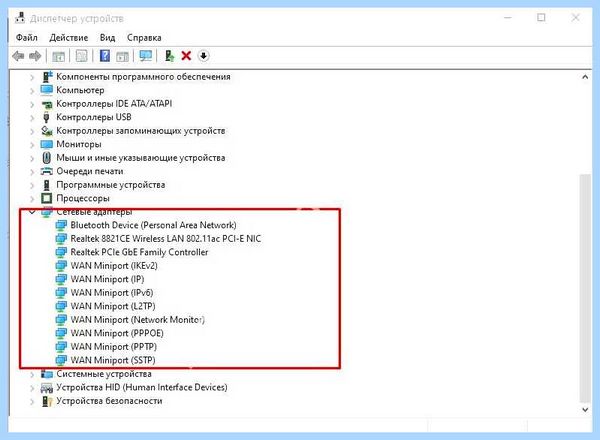Click the red X uninstall device icon
The width and height of the screenshot is (600, 440).
(x=186, y=56)
